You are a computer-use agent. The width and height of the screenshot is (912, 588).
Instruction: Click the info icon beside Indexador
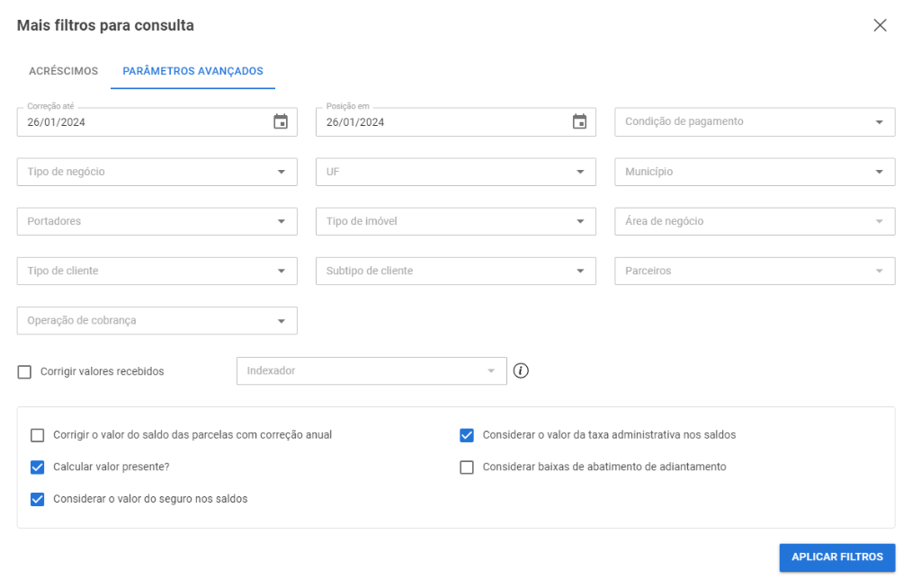pyautogui.click(x=523, y=370)
